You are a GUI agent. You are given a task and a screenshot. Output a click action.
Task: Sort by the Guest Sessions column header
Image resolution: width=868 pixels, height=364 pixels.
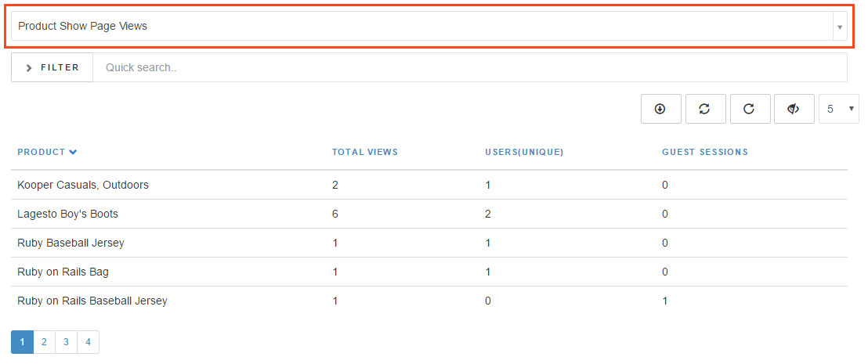tap(705, 152)
